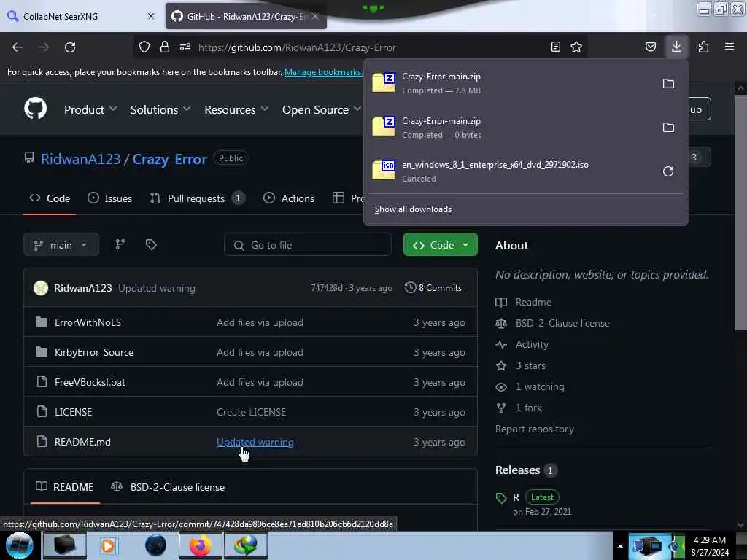
Task: Open the 8 Commits history
Action: (433, 287)
